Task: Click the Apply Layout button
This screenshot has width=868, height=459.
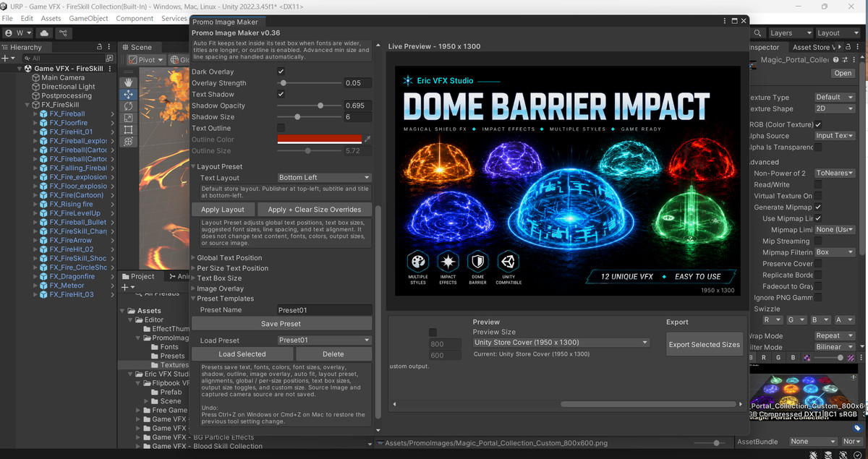Action: coord(223,209)
